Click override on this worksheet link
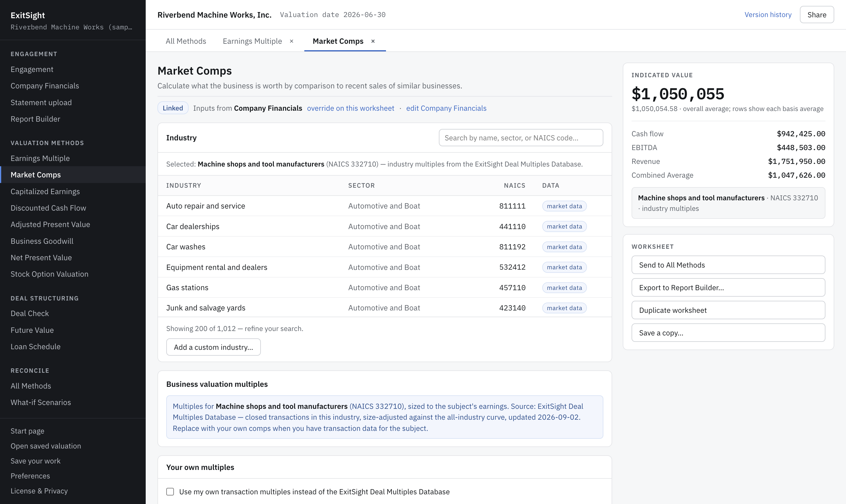This screenshot has width=846, height=504. 350,108
